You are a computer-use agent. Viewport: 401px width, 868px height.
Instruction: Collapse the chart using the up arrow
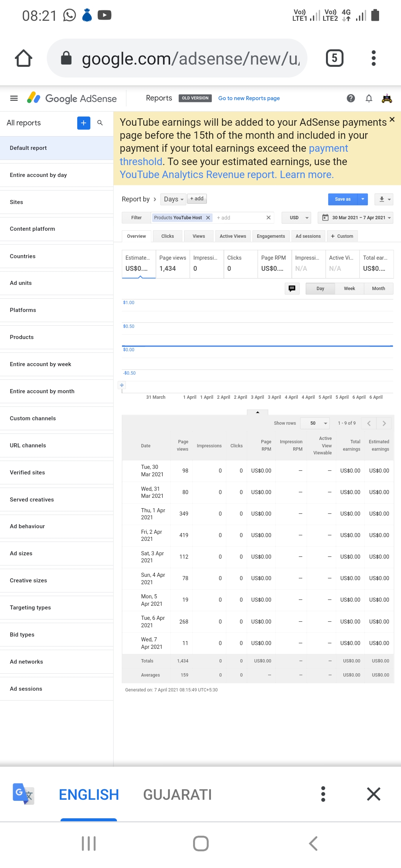coord(258,412)
